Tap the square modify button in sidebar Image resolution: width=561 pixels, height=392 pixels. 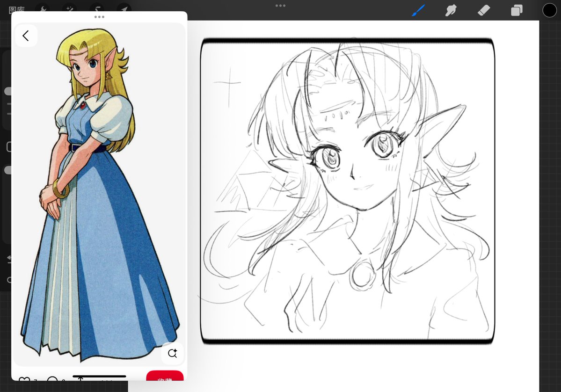tap(9, 147)
